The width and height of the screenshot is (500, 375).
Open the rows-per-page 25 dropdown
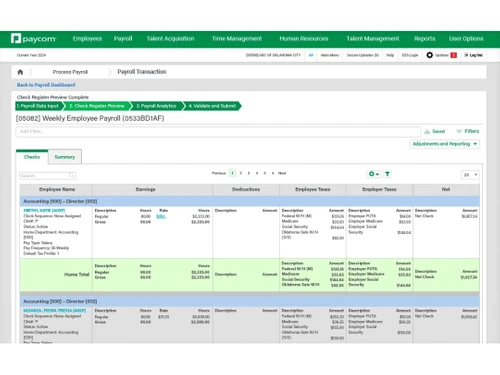pos(470,175)
